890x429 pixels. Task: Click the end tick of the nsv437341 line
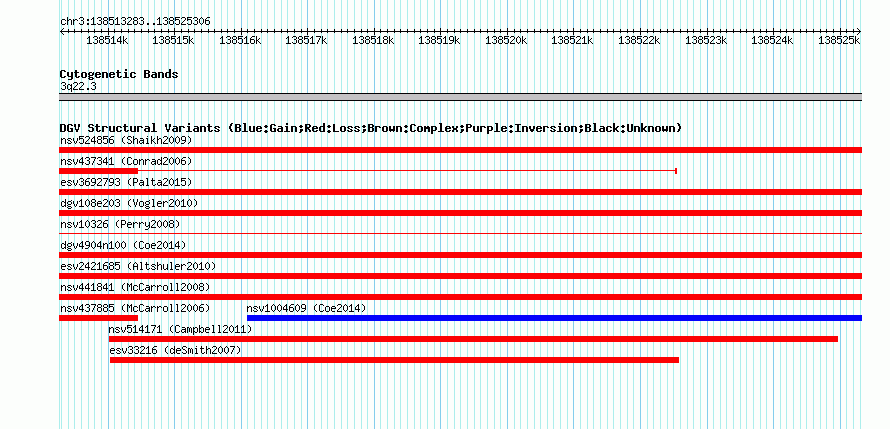pos(676,171)
